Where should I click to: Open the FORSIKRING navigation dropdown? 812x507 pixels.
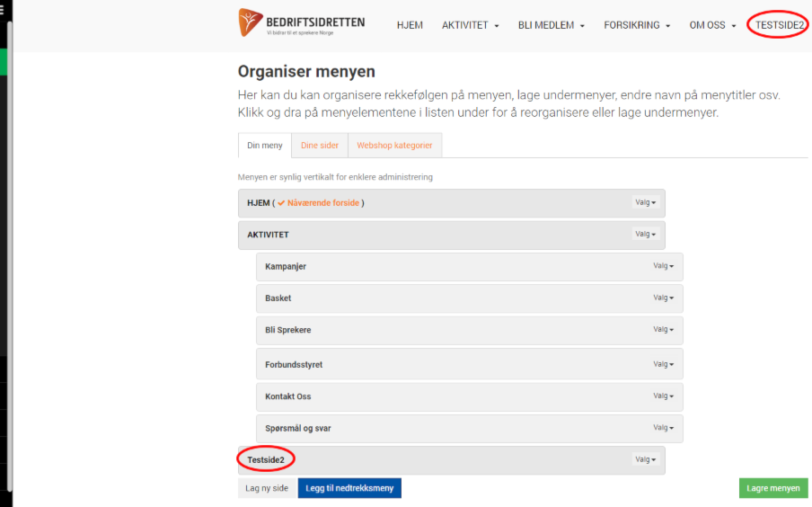coord(637,25)
